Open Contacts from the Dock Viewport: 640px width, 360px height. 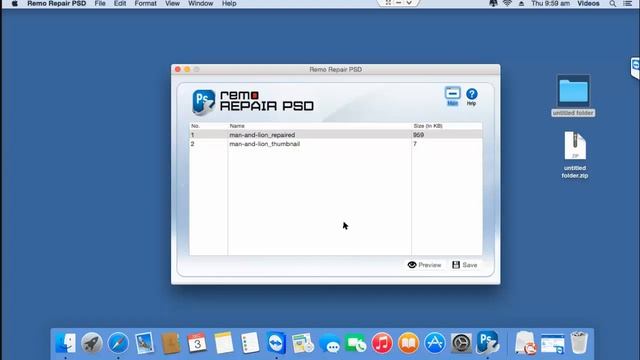(x=171, y=342)
